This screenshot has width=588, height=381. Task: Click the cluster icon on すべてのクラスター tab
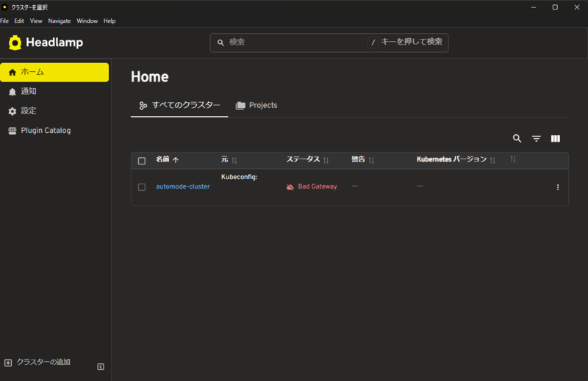pos(143,106)
